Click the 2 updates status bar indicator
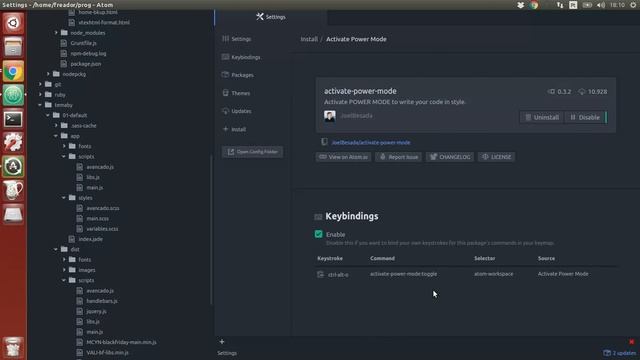Screen dimensions: 640x360 pos(620,353)
